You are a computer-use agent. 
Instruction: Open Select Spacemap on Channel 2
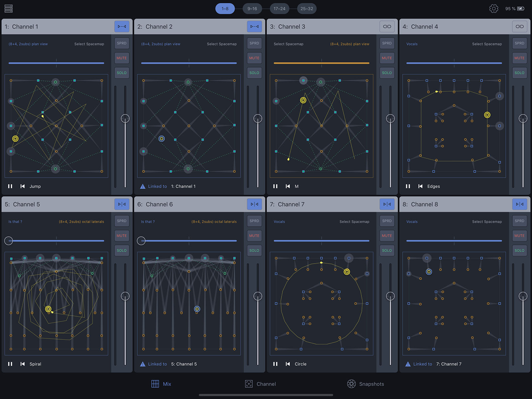coord(221,44)
